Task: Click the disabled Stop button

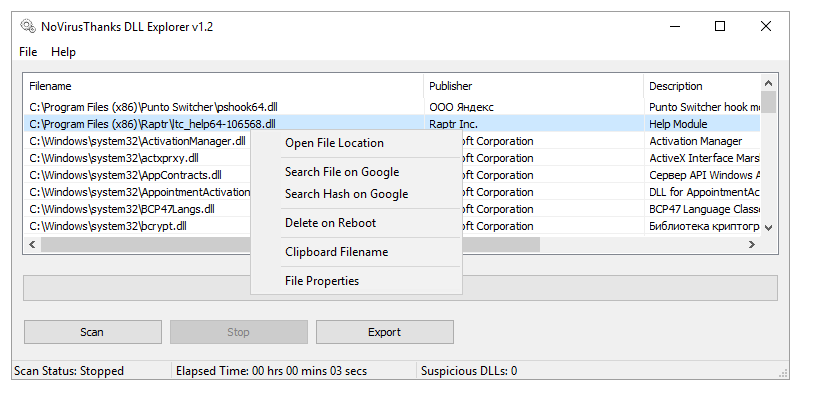Action: [x=238, y=332]
